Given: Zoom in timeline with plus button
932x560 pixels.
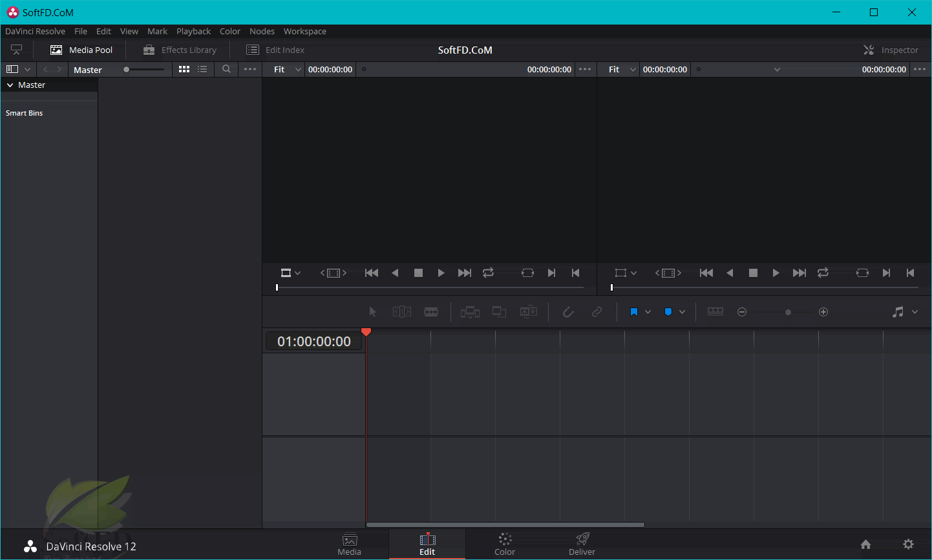Looking at the screenshot, I should (x=823, y=312).
